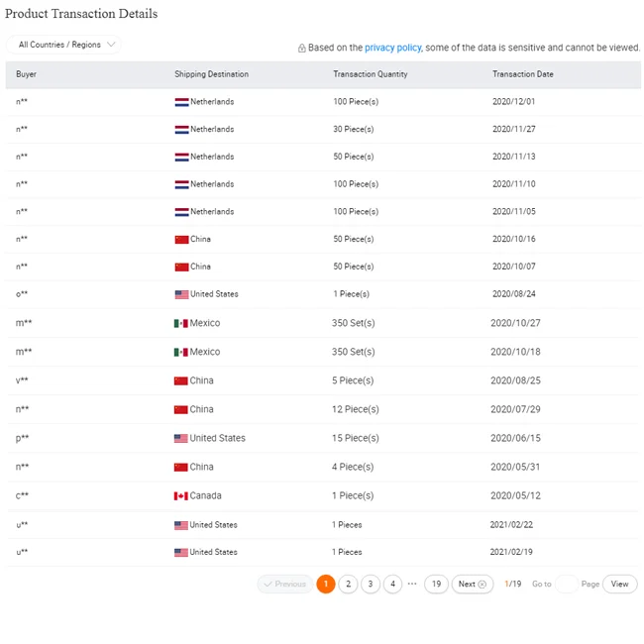Click the United States flag in the 2021/02/19 row
Viewport: 644px width, 644px height.
pyautogui.click(x=180, y=553)
